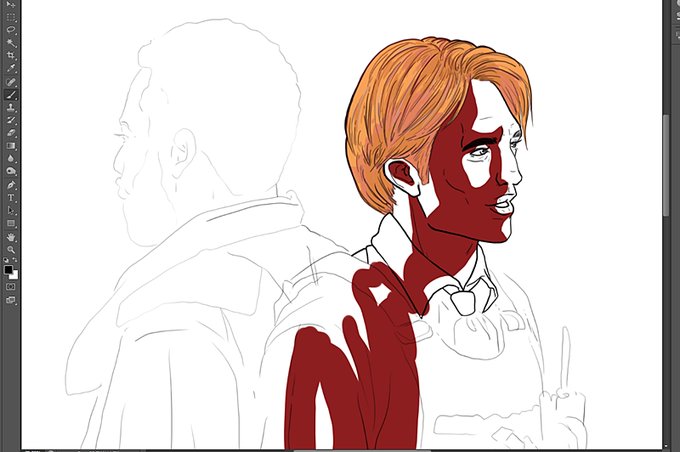Select the Pen tool

point(10,185)
